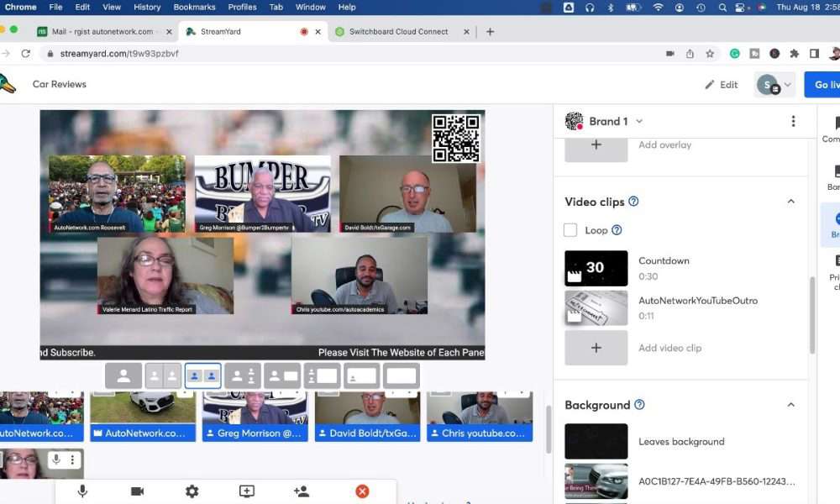
Task: Open the account avatar dropdown
Action: click(774, 85)
